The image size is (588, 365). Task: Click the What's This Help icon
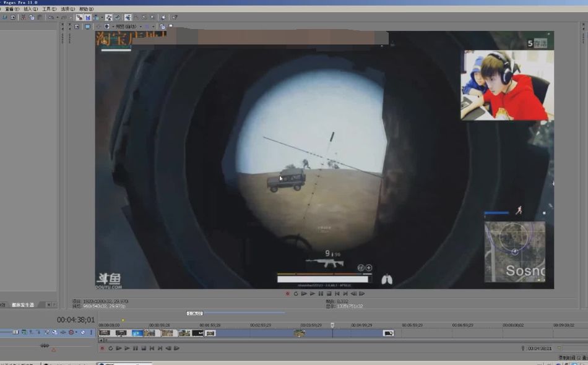175,17
